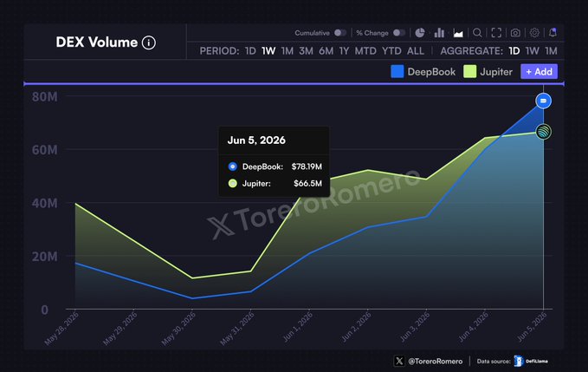
Task: Open the alerts bell icon
Action: (x=552, y=33)
